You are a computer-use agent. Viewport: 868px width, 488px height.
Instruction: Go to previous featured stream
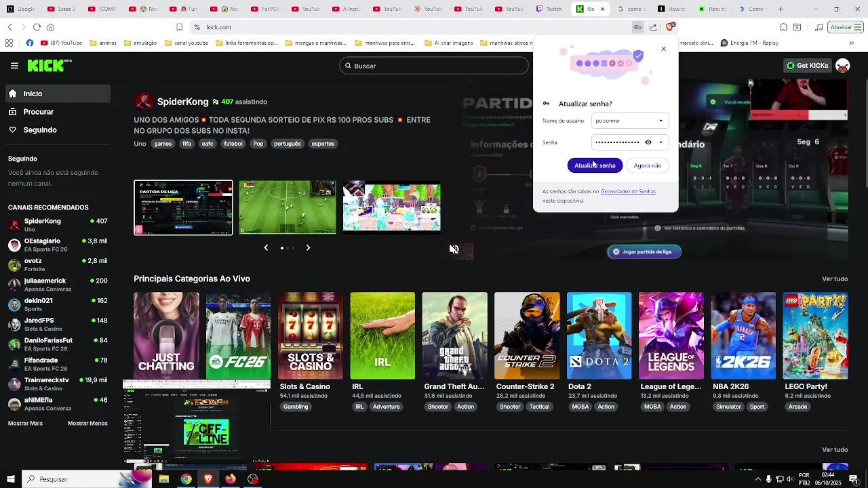(266, 248)
